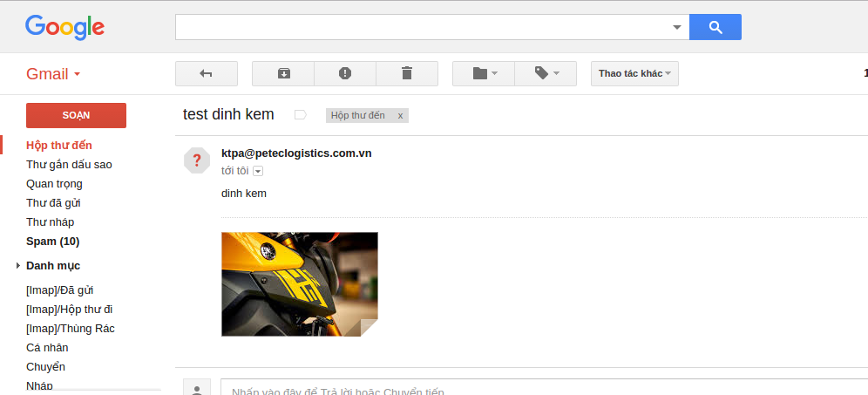Open Thư đã gửi folder
The width and height of the screenshot is (868, 395).
click(x=53, y=203)
